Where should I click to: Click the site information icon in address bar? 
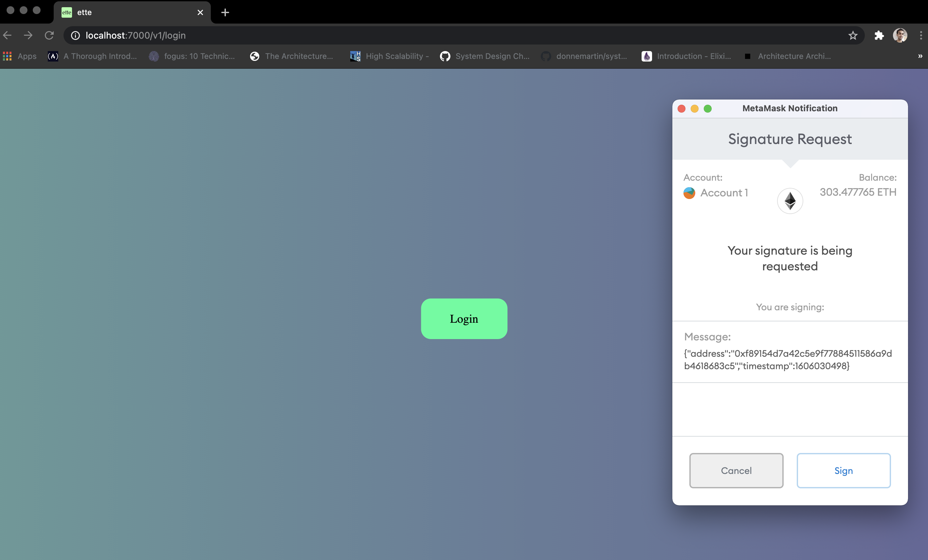pyautogui.click(x=75, y=35)
